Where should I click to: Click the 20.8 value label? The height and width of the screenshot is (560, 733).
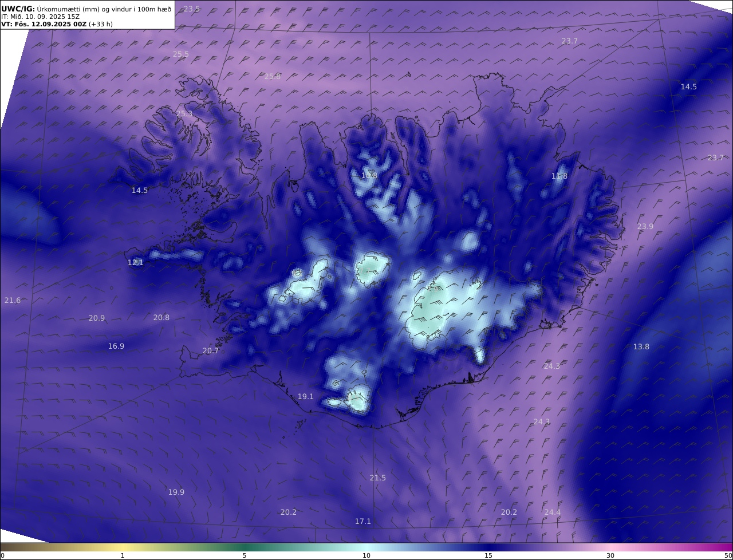coord(161,318)
